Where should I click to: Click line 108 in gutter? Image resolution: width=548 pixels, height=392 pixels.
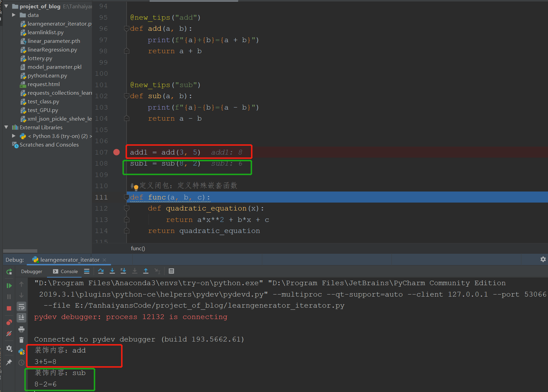point(102,164)
